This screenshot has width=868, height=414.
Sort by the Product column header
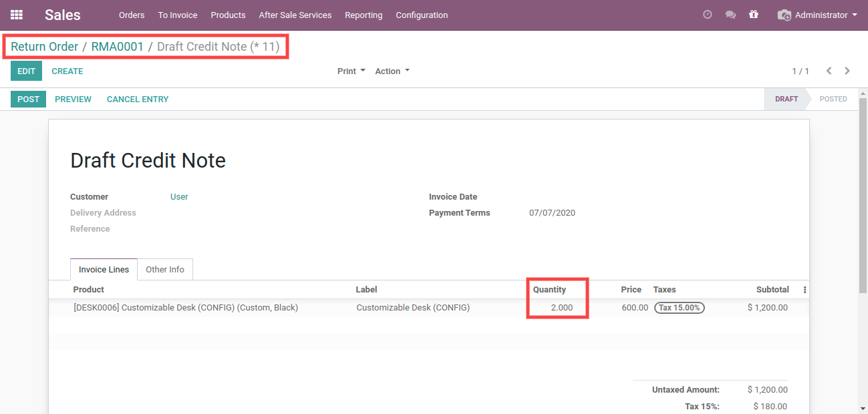(89, 290)
